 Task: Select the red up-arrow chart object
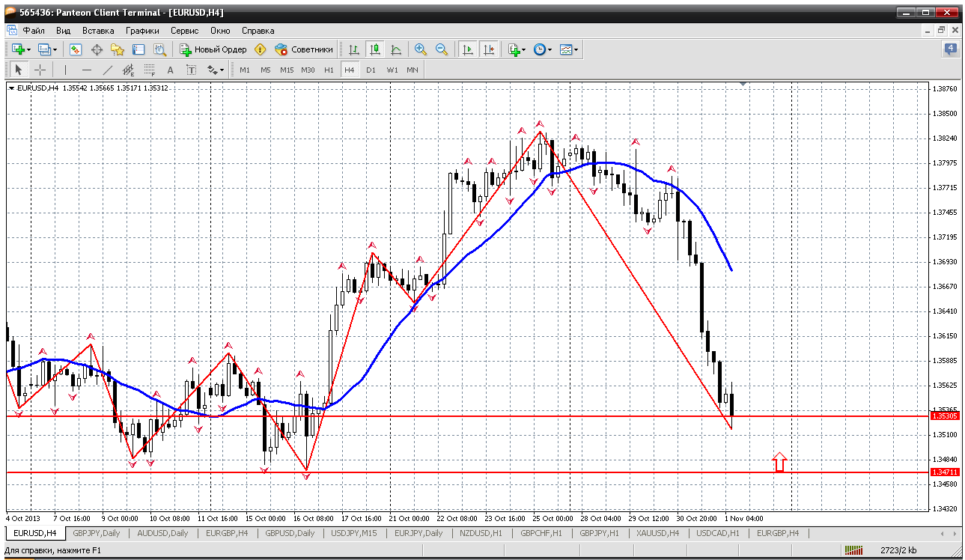pyautogui.click(x=780, y=462)
